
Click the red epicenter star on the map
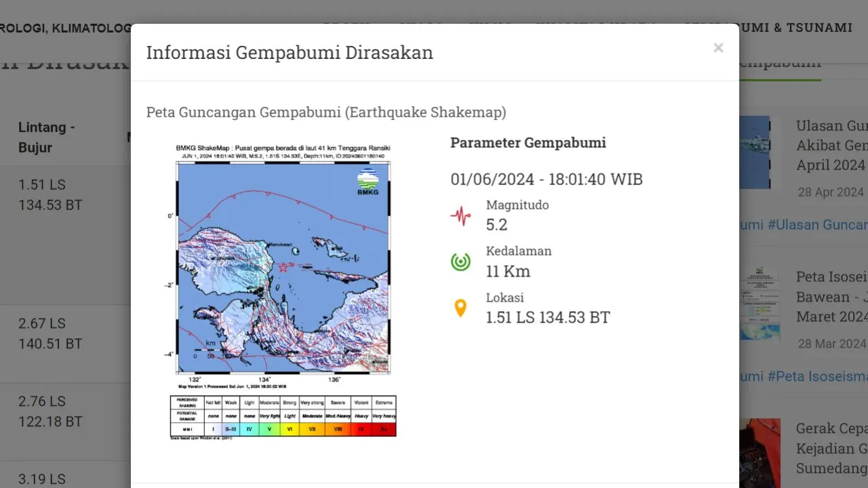[x=283, y=267]
